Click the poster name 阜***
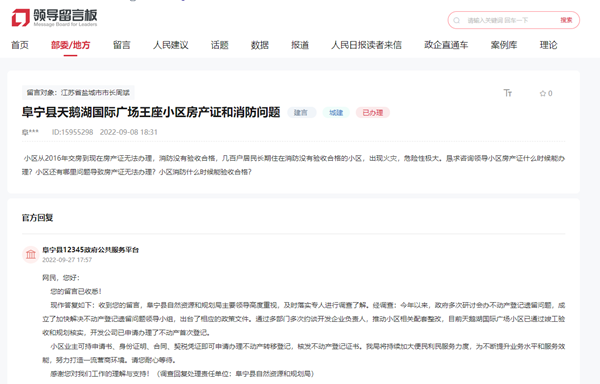600x384 pixels. pyautogui.click(x=30, y=132)
